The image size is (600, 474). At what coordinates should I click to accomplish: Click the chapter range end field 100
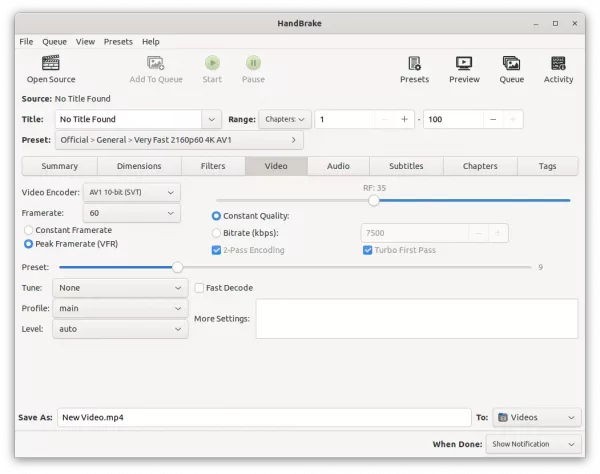453,119
